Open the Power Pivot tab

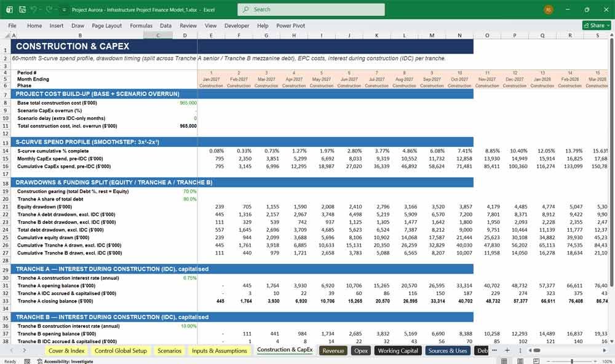tap(291, 25)
